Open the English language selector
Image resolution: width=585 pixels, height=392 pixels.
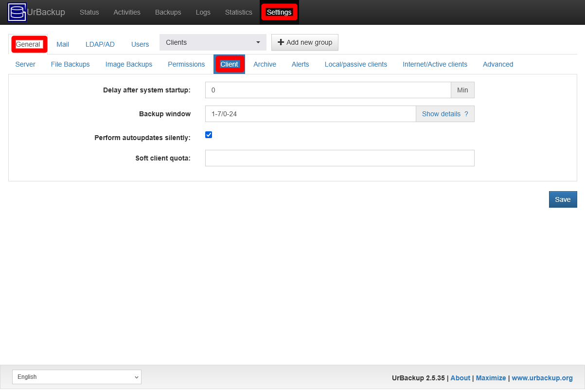(76, 376)
